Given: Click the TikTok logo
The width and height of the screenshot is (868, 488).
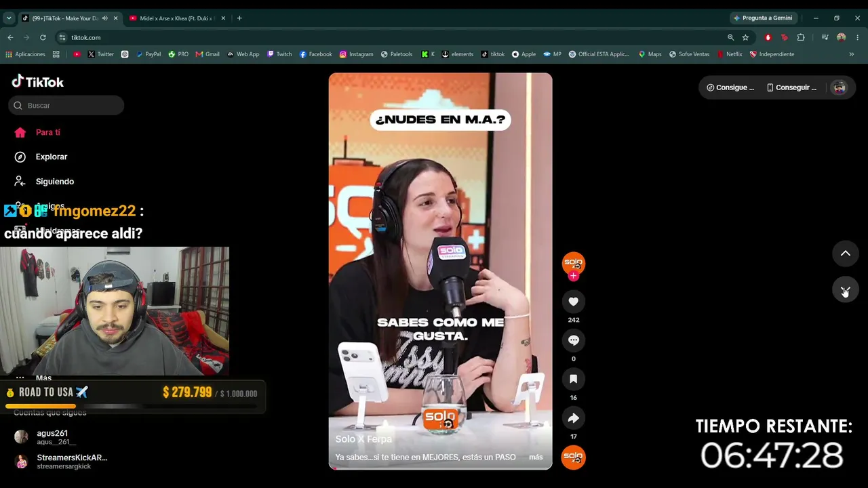Looking at the screenshot, I should click(x=38, y=82).
